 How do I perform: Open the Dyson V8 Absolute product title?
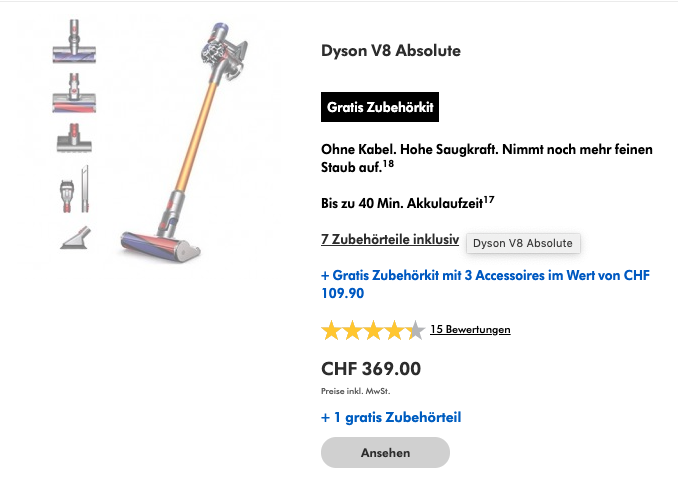(x=391, y=51)
